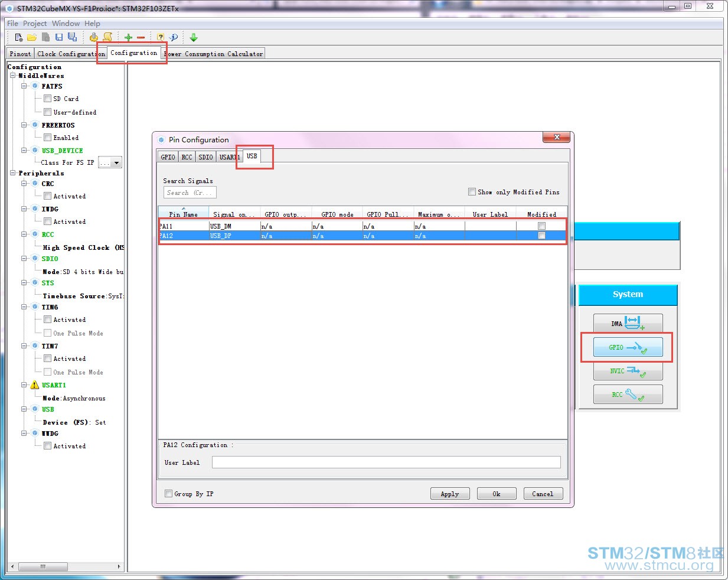The width and height of the screenshot is (728, 580).
Task: Open the Help menu
Action: (92, 24)
